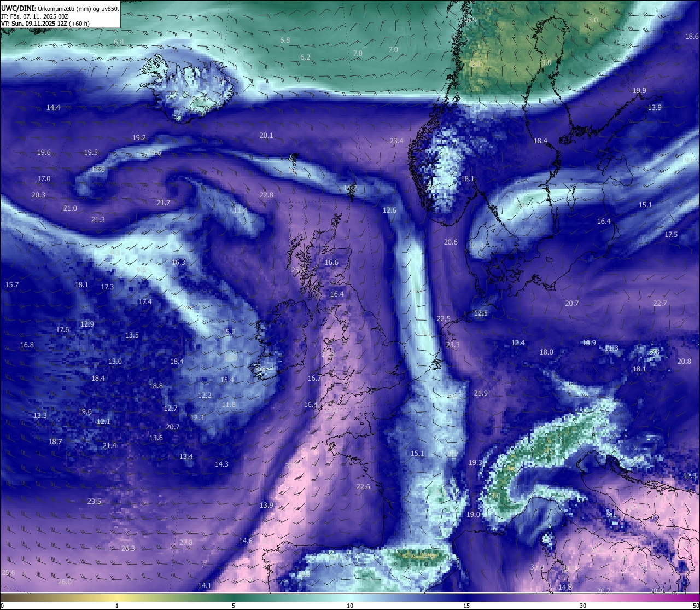Click the map value 6.2

tap(305, 57)
